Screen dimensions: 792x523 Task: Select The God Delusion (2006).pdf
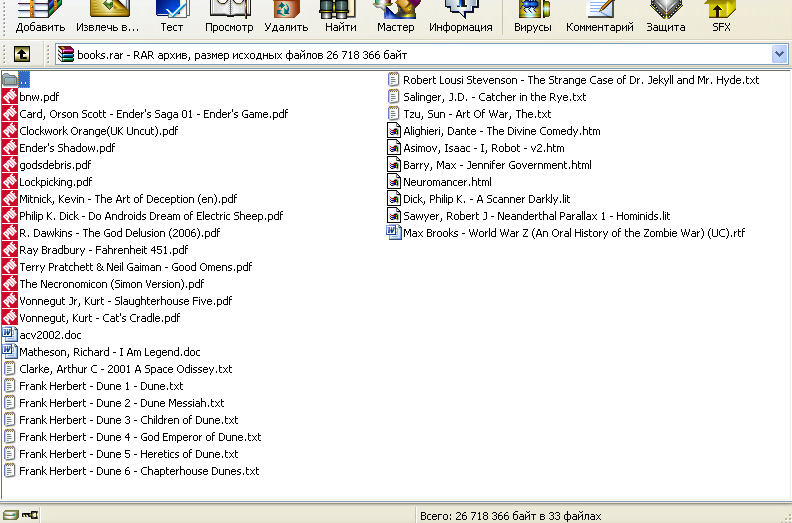tap(120, 233)
